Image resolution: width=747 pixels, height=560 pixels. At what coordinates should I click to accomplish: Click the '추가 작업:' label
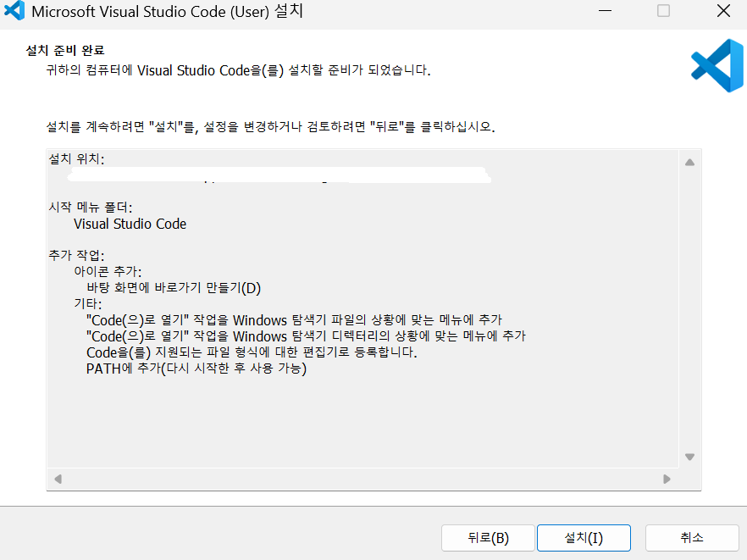[x=76, y=255]
